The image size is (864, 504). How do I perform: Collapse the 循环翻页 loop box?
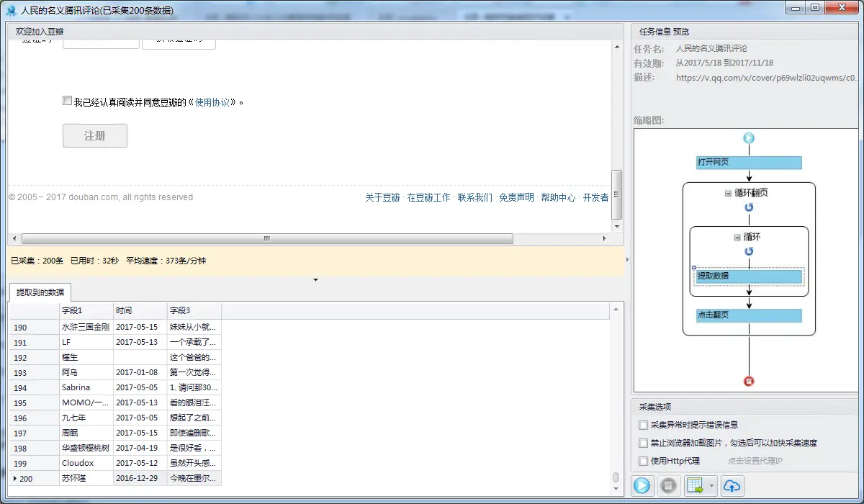[729, 193]
